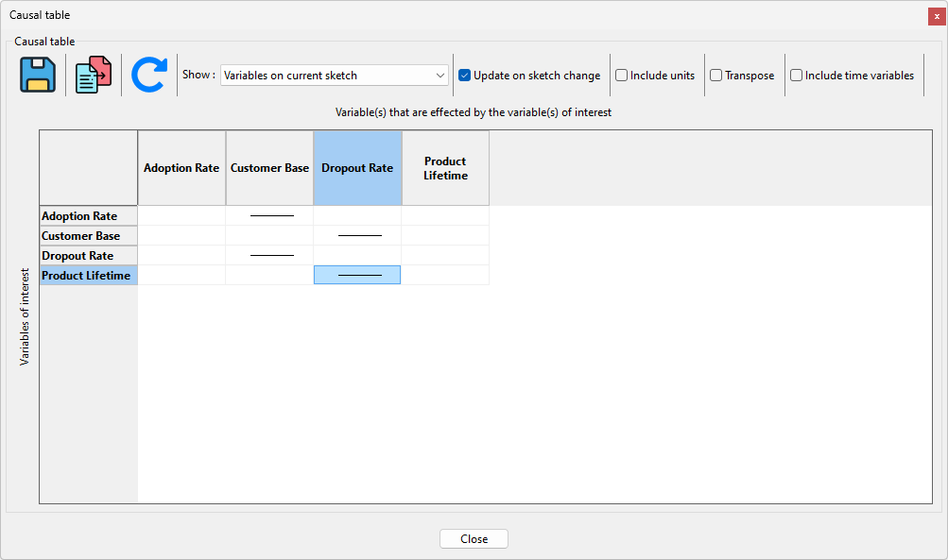Disable Update on sketch change
948x560 pixels.
click(464, 75)
